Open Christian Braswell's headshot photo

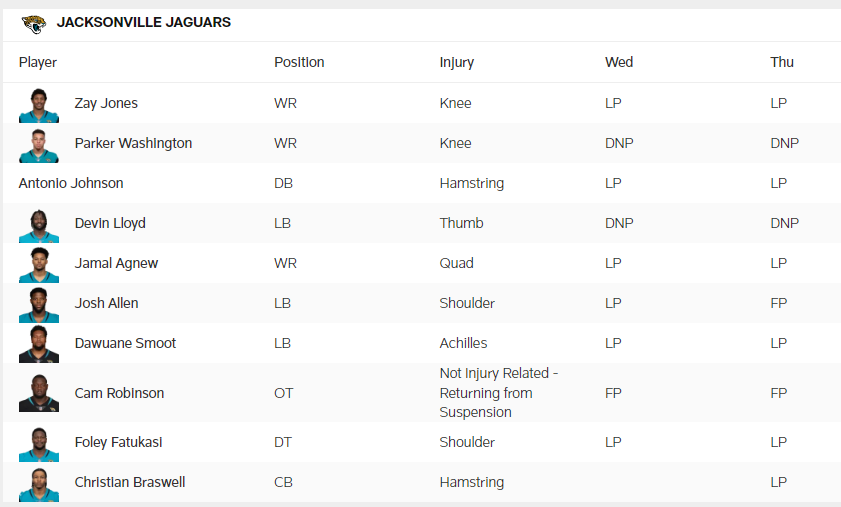[x=39, y=484]
